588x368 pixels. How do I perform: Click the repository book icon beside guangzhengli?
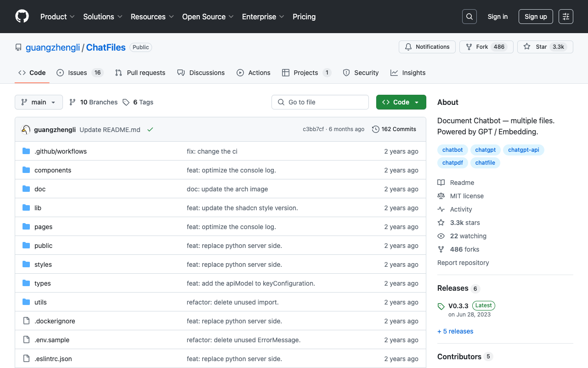pos(18,47)
